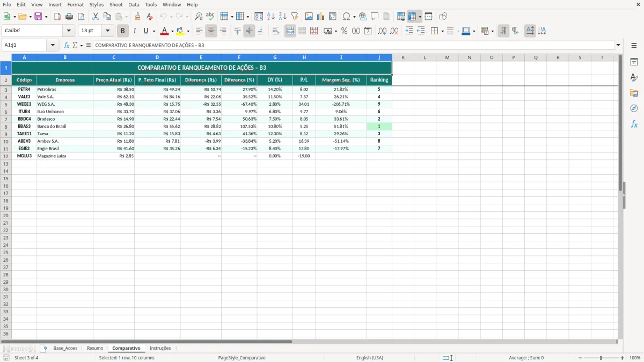
Task: Clone formatting with the paintbrush
Action: 137,17
